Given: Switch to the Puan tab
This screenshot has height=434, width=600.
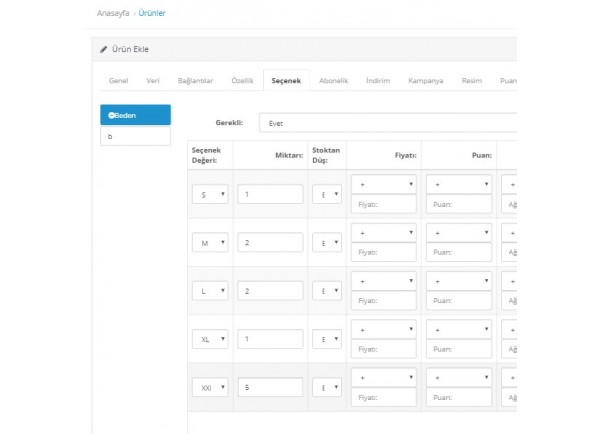Looking at the screenshot, I should [508, 81].
